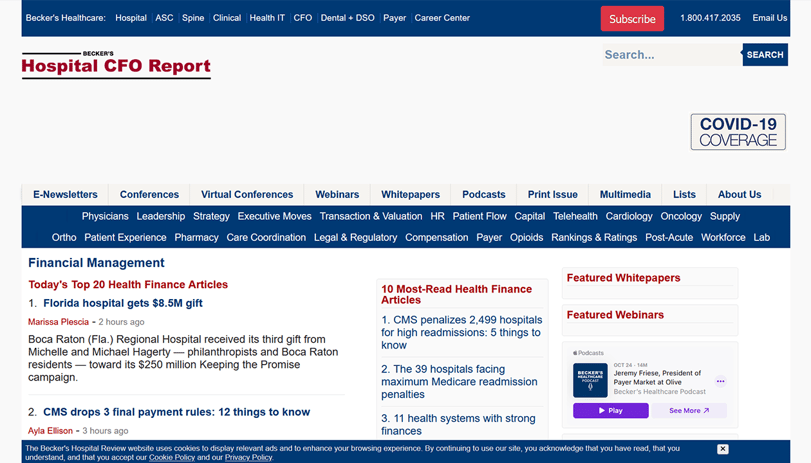The height and width of the screenshot is (463, 811).
Task: Focus the Search input field
Action: (672, 55)
